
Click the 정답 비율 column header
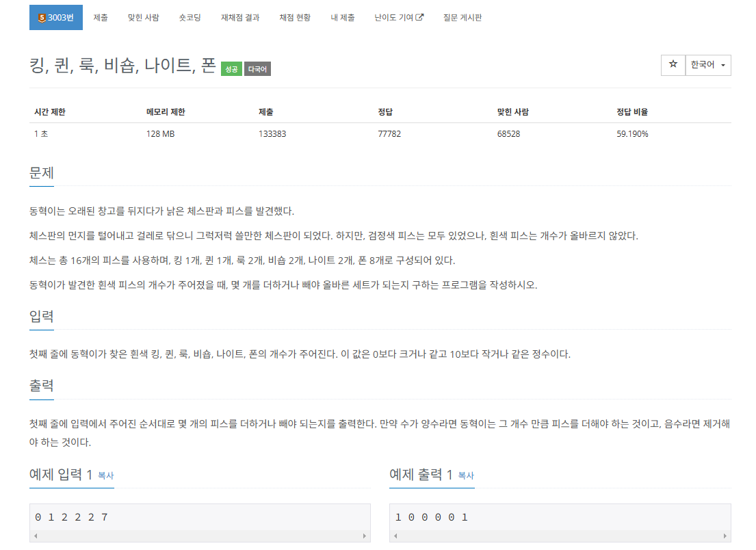(x=632, y=112)
